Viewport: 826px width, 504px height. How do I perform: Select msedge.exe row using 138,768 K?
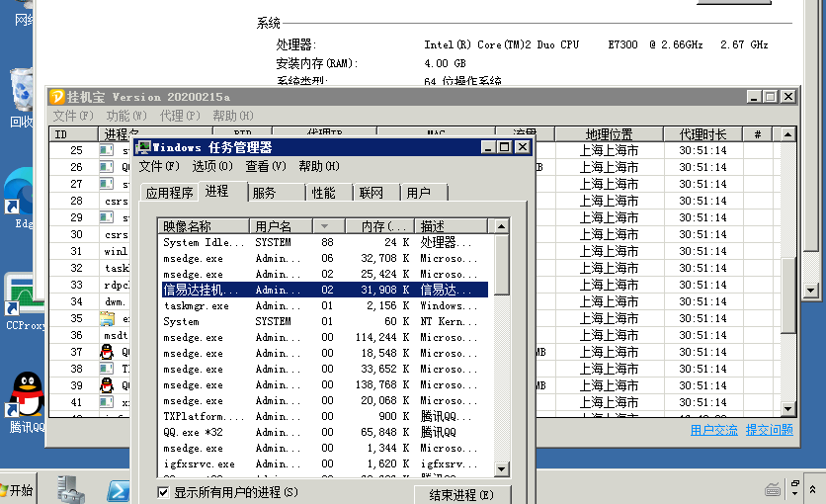click(324, 384)
